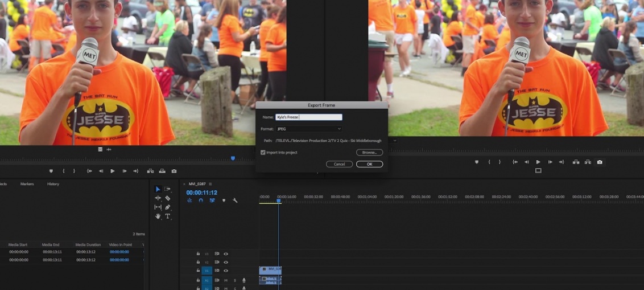Screen dimensions: 644x290
Task: Select the Pen tool
Action: 168,207
